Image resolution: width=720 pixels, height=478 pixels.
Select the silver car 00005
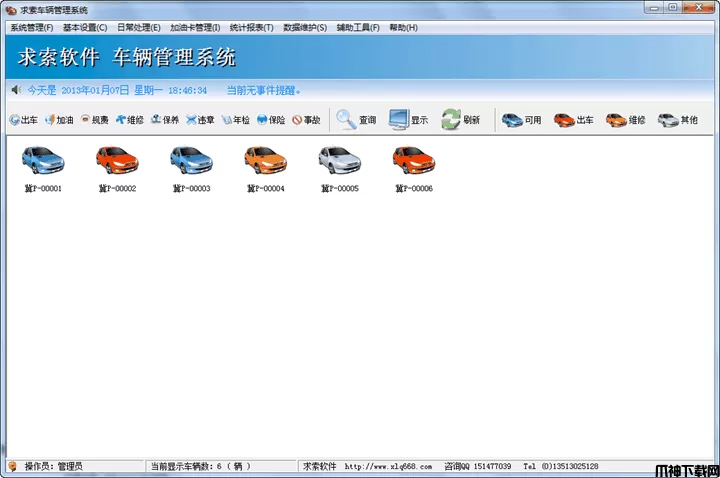tap(339, 160)
